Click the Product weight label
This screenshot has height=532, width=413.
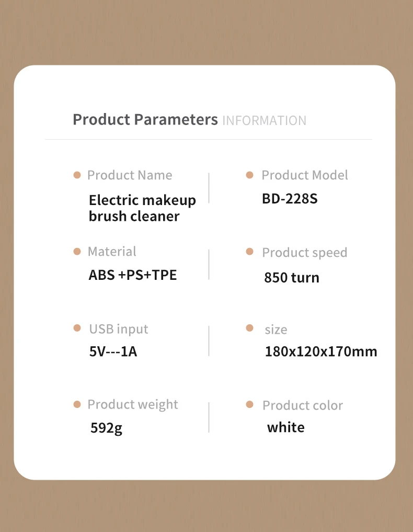click(133, 405)
